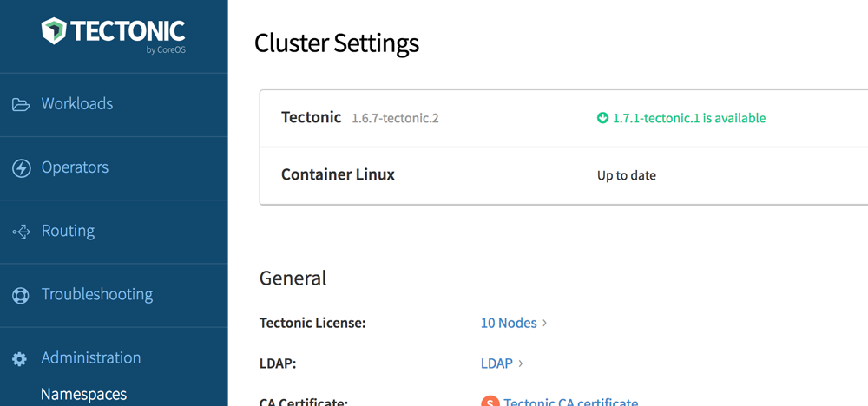The width and height of the screenshot is (868, 406).
Task: Click the Troubleshooting lifebuoy icon
Action: pos(21,295)
